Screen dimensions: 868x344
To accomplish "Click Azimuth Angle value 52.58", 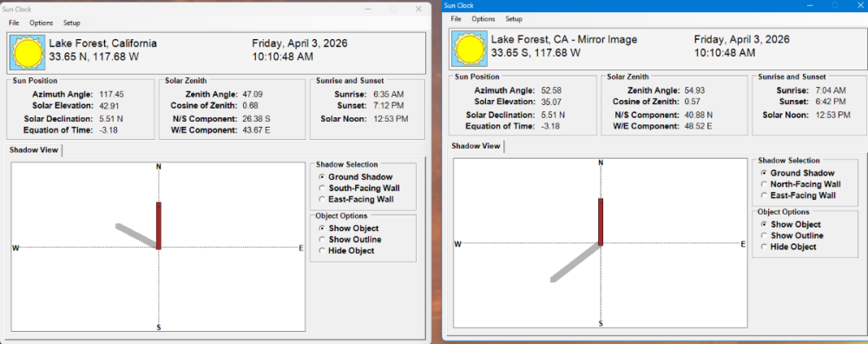I will [552, 90].
